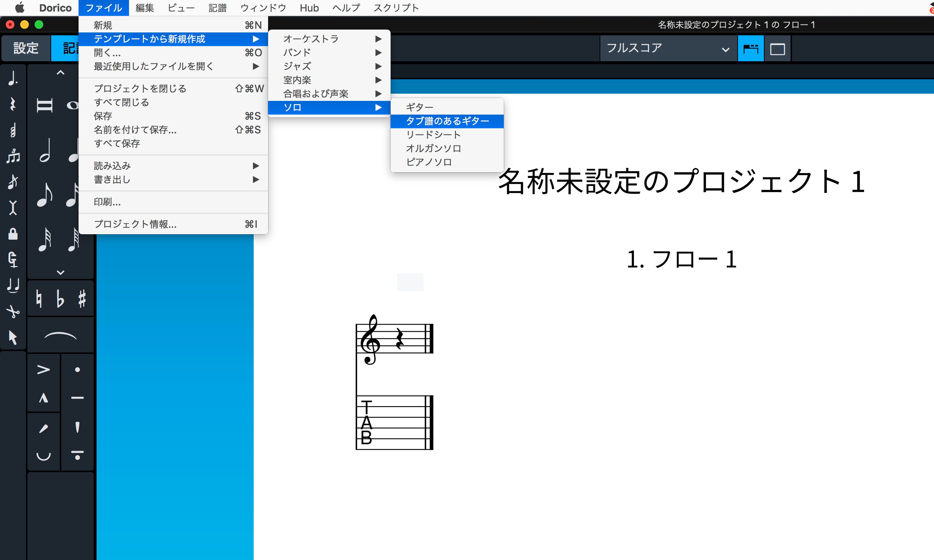Click the TAB clef on tablature staff
The width and height of the screenshot is (934, 560).
coord(366,423)
